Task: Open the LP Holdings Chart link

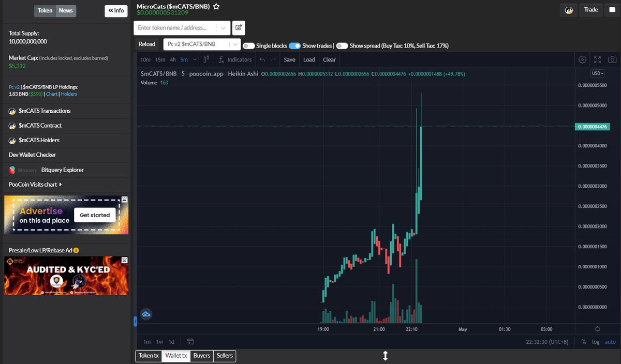Action: coord(52,94)
